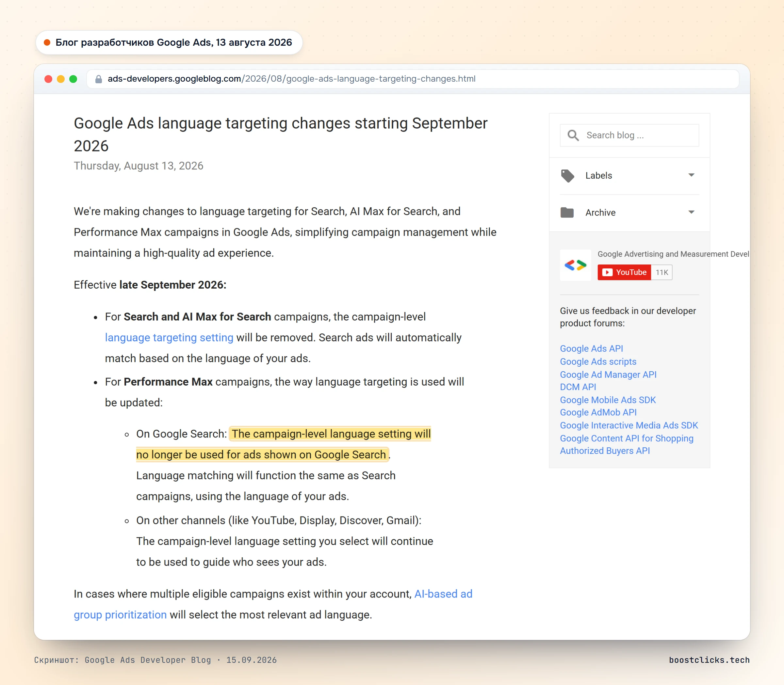Image resolution: width=784 pixels, height=685 pixels.
Task: Click the bold Performance Max text
Action: [x=168, y=382]
